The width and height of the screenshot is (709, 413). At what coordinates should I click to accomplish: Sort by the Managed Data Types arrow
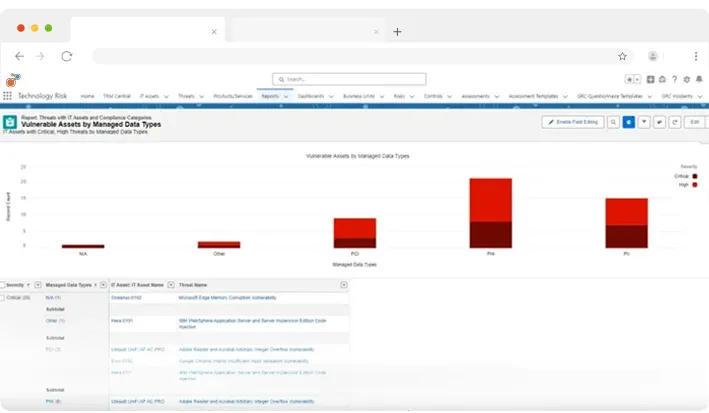(x=95, y=285)
